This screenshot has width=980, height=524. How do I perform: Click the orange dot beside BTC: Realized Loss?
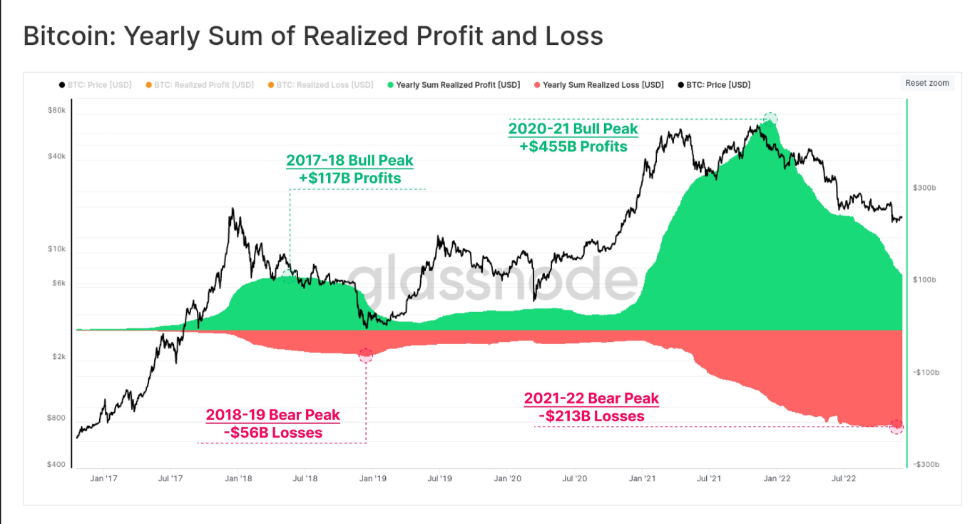click(x=270, y=85)
